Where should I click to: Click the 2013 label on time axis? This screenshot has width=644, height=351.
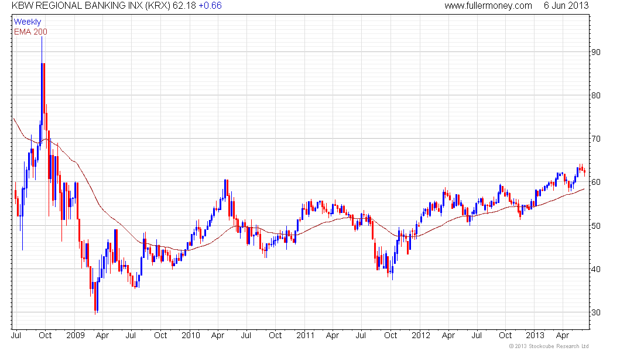(x=536, y=336)
